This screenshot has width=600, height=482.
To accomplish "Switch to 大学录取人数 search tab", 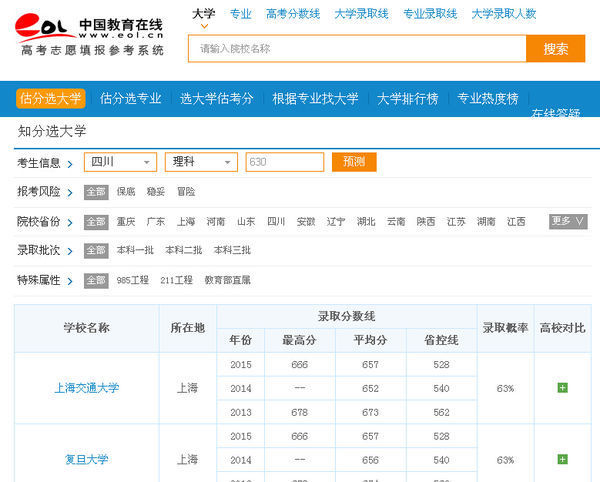I will point(504,14).
